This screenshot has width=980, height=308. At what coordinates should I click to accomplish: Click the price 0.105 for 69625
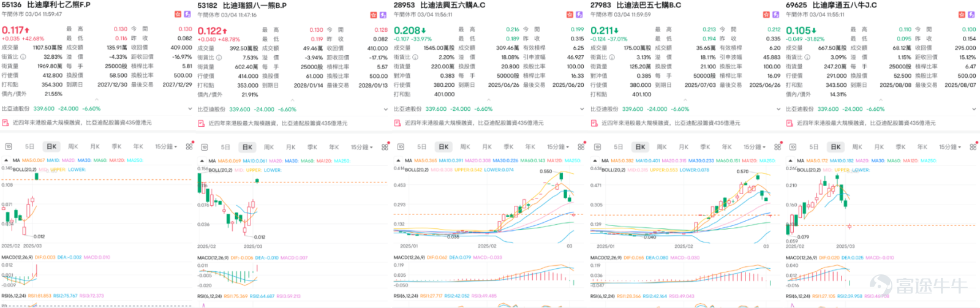[x=798, y=29]
